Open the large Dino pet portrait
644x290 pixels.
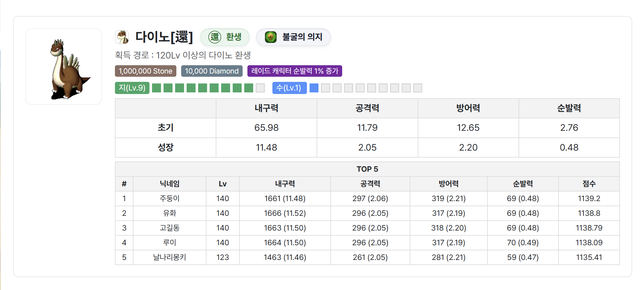click(64, 67)
